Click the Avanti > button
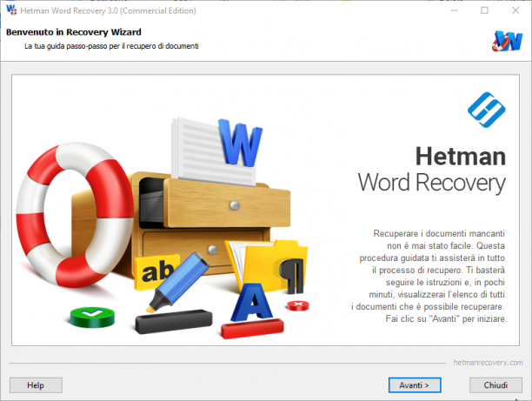532x401 pixels. [x=415, y=385]
